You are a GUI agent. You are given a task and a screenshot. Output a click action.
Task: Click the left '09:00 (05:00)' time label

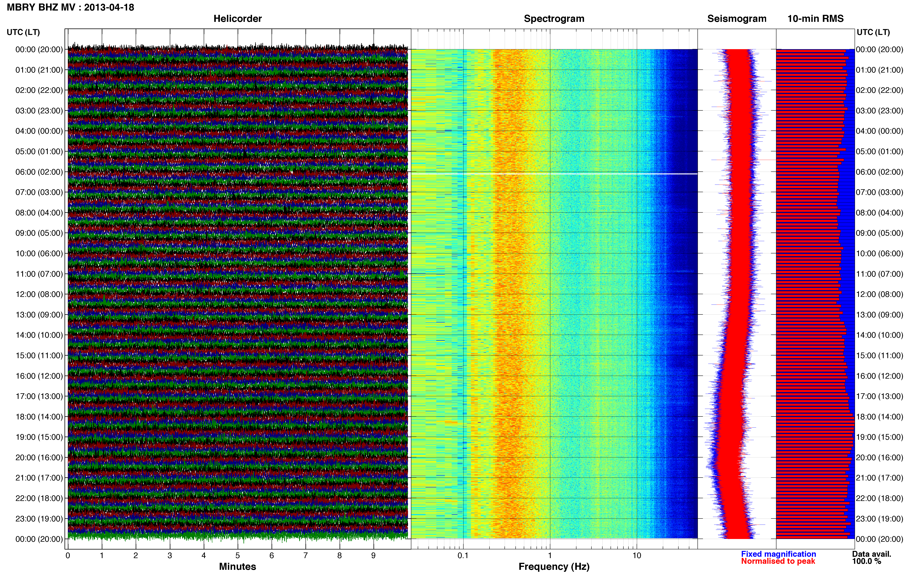(39, 233)
